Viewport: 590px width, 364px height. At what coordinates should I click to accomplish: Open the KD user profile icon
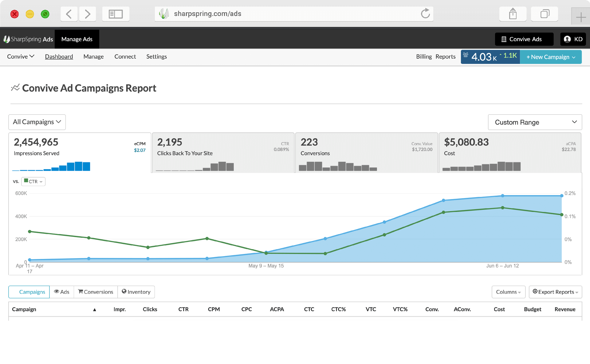coord(573,39)
